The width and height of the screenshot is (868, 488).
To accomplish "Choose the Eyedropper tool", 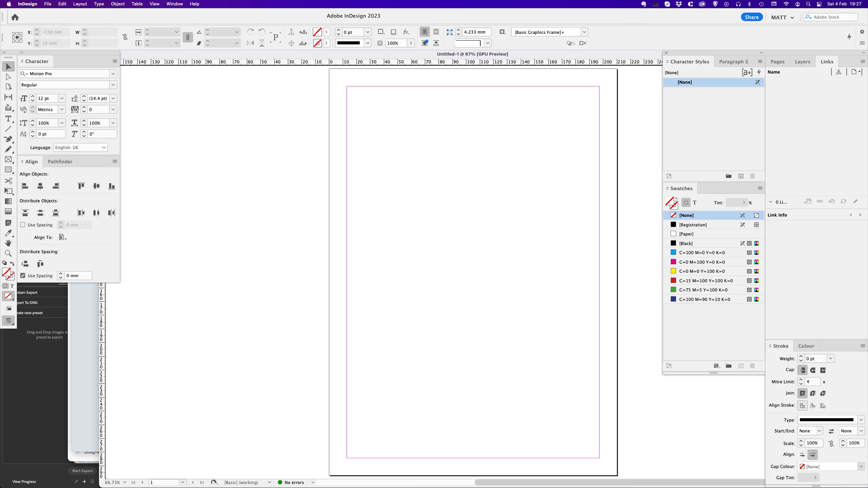I will (x=8, y=233).
